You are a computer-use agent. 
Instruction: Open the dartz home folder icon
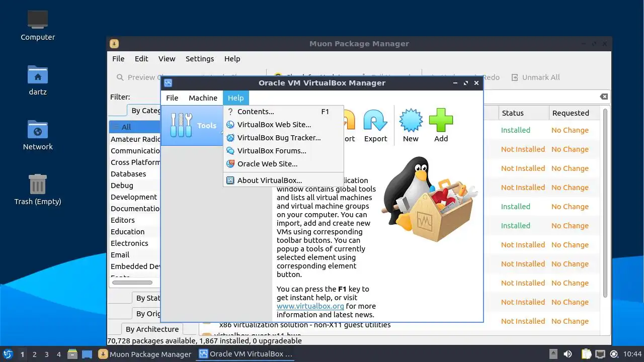[38, 80]
